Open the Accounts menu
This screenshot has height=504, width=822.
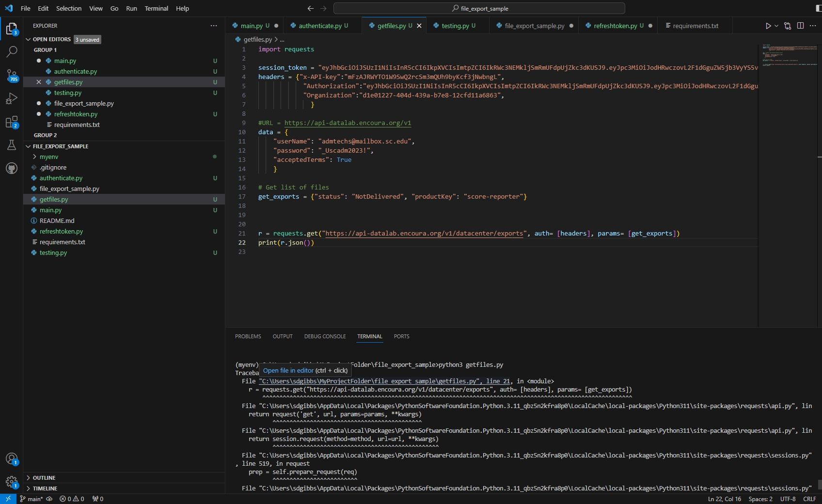tap(12, 458)
